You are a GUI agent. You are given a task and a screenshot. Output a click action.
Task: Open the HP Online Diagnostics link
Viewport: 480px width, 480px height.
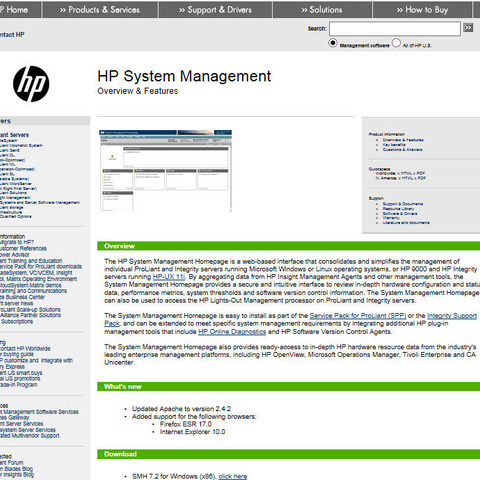232,332
